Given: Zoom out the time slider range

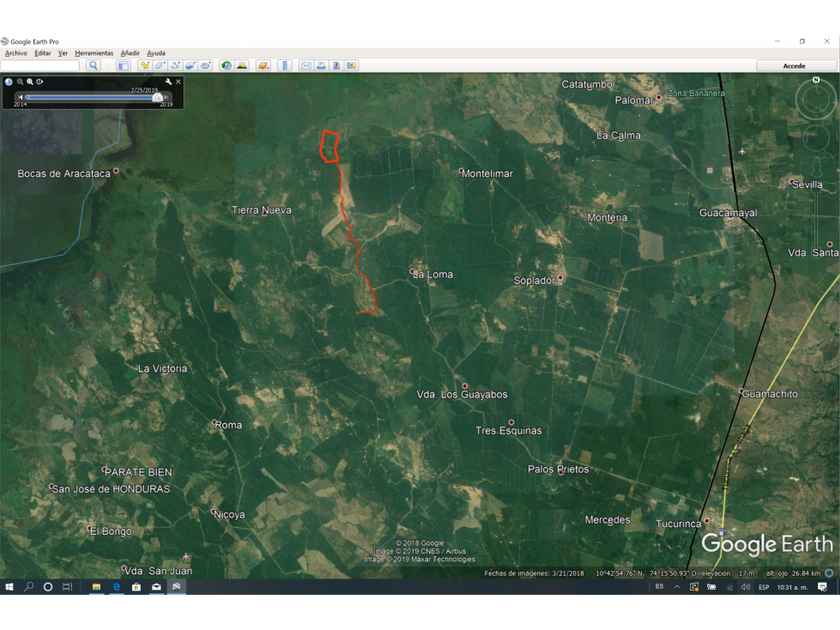Looking at the screenshot, I should 20,82.
